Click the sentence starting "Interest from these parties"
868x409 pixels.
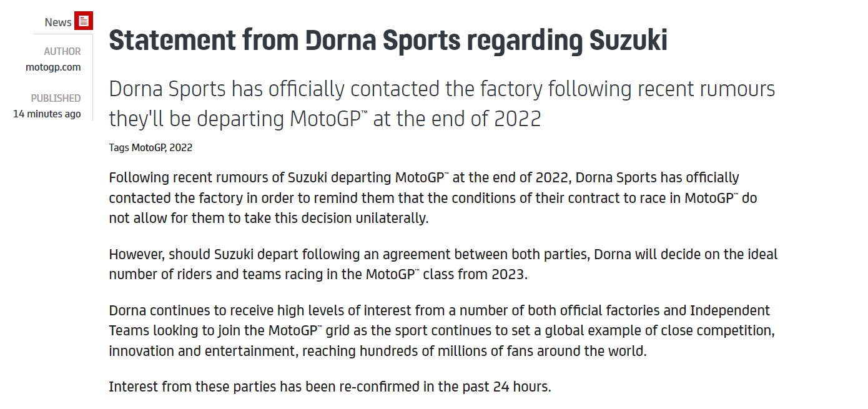click(330, 387)
